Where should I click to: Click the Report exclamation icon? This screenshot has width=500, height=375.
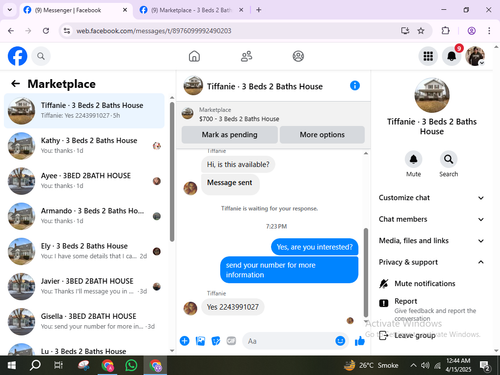pos(384,303)
